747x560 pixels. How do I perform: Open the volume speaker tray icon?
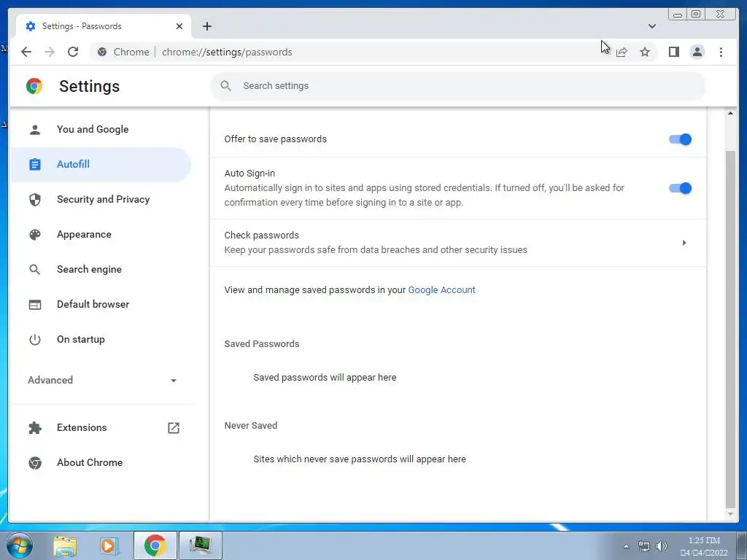[x=662, y=546]
